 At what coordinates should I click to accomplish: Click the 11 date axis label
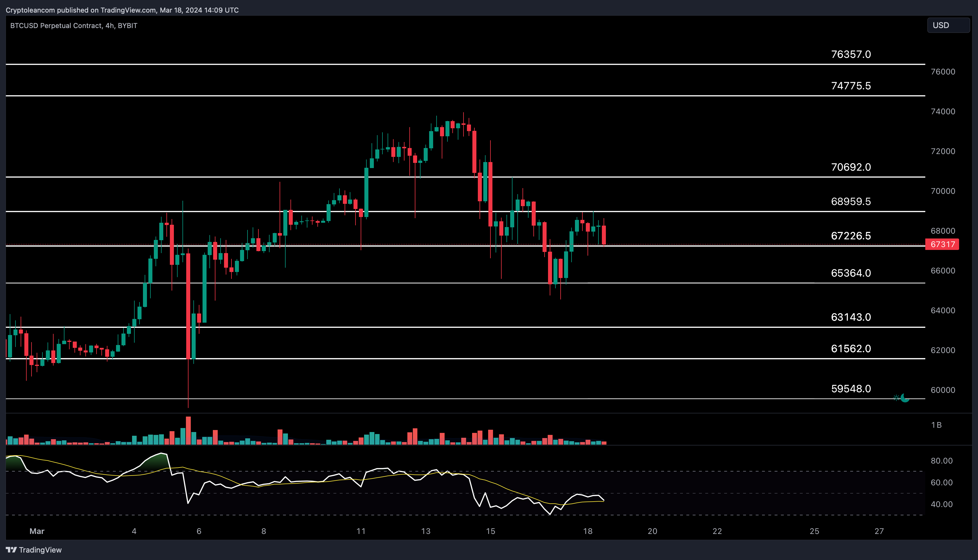click(x=361, y=531)
